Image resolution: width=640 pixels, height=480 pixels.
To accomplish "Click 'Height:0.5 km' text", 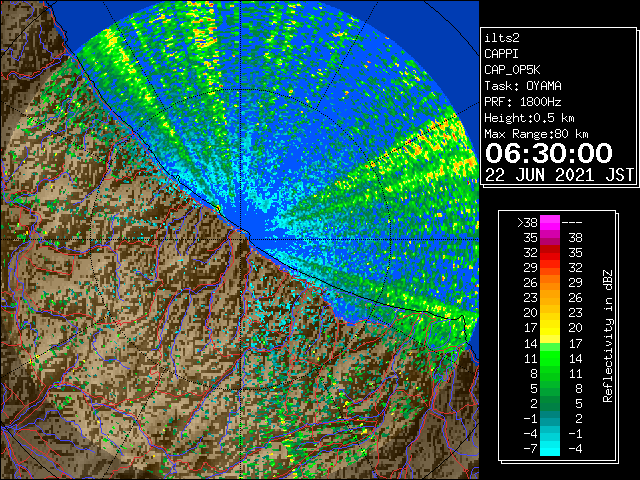I will (x=529, y=118).
